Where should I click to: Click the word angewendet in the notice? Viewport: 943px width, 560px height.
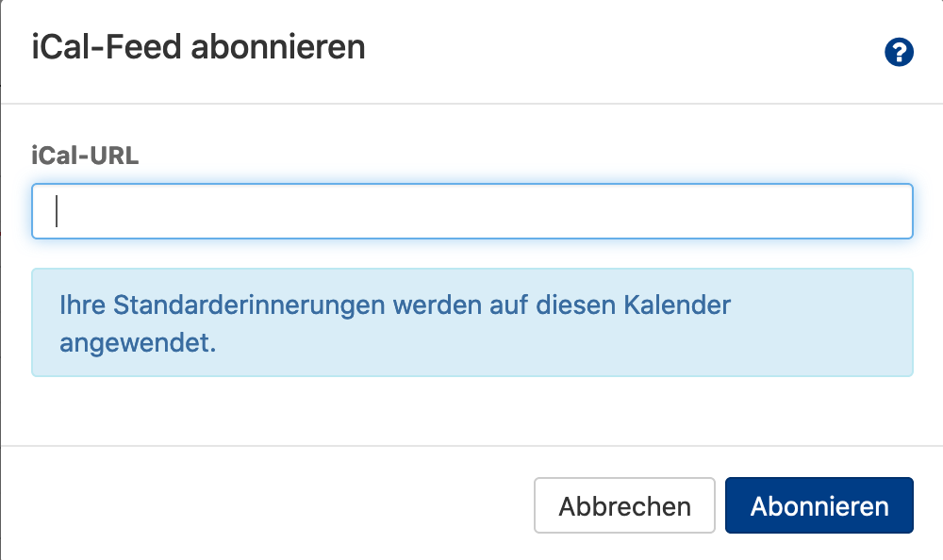pyautogui.click(x=138, y=342)
